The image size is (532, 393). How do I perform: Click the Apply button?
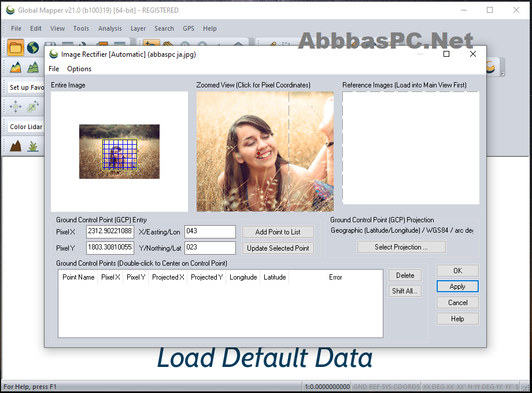pyautogui.click(x=458, y=287)
